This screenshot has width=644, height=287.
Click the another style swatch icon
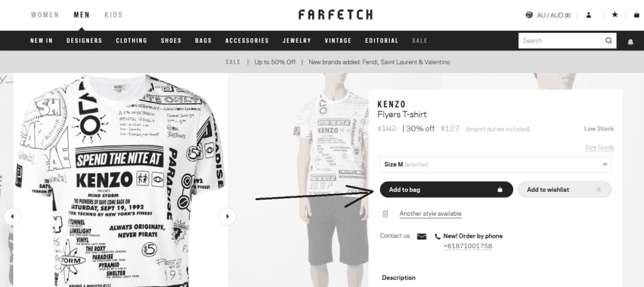click(x=385, y=214)
